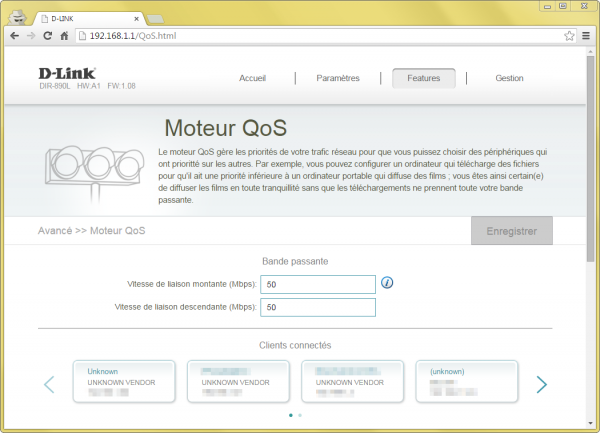
Task: Open the Gestion menu
Action: click(509, 78)
